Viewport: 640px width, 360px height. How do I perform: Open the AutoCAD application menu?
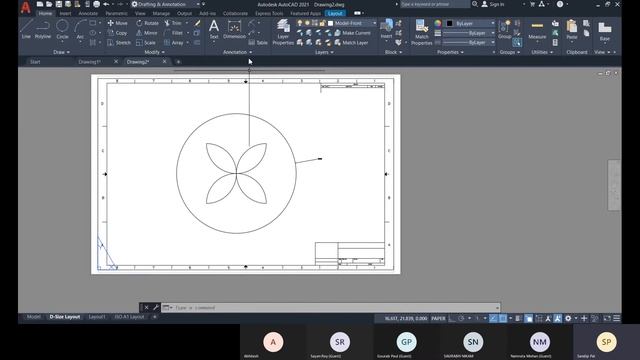click(x=25, y=7)
